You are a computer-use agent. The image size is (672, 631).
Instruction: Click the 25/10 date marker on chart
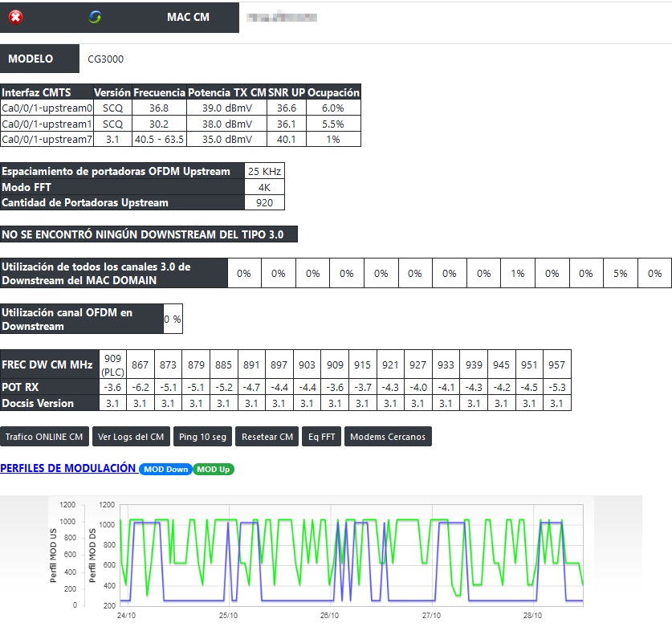(227, 617)
